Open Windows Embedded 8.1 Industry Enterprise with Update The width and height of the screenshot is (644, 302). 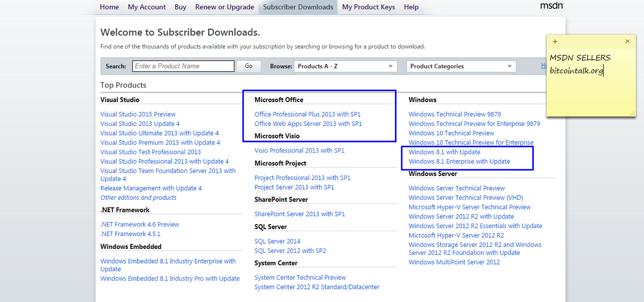(168, 265)
